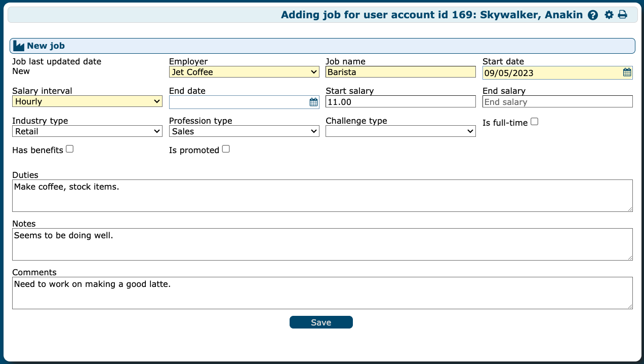Viewport: 644px width, 364px height.
Task: Select the Job name field containing Barista
Action: point(400,71)
